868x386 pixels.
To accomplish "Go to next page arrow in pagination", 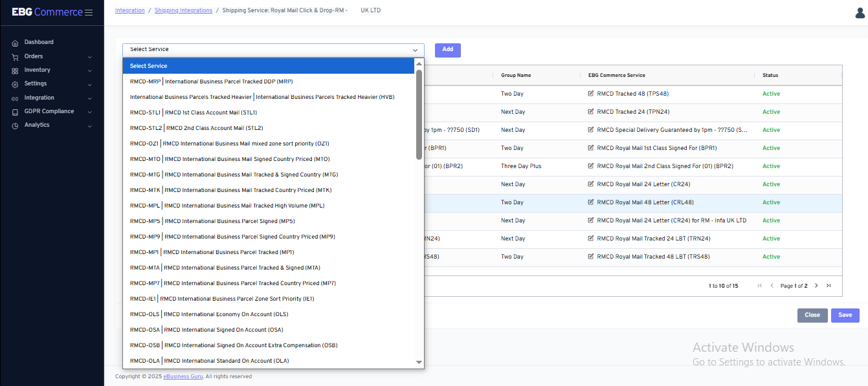I will coord(816,286).
